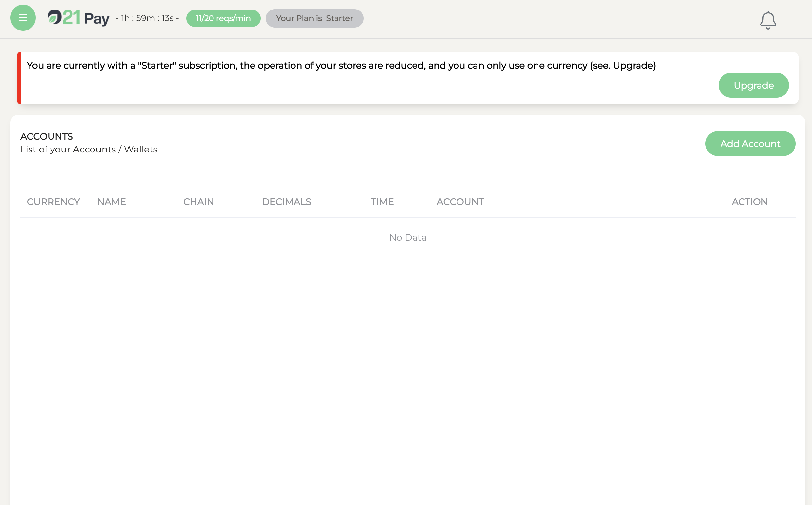This screenshot has width=812, height=505.
Task: Open the hamburger sidebar menu
Action: [23, 18]
